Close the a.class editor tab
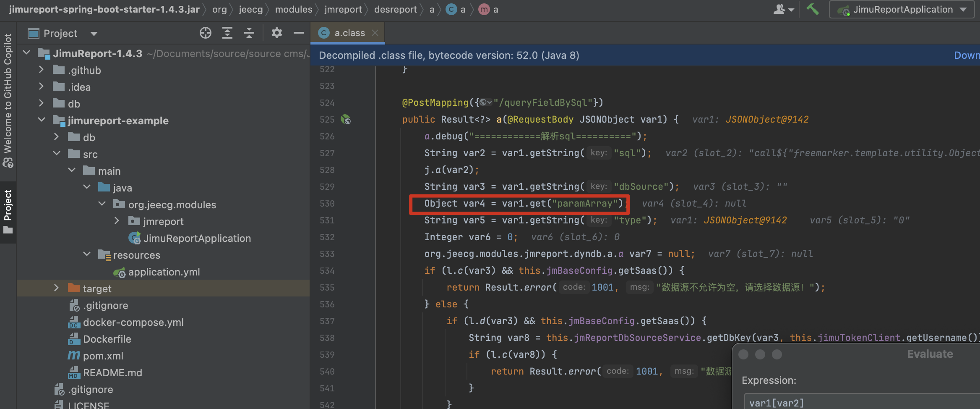The width and height of the screenshot is (980, 409). (375, 33)
